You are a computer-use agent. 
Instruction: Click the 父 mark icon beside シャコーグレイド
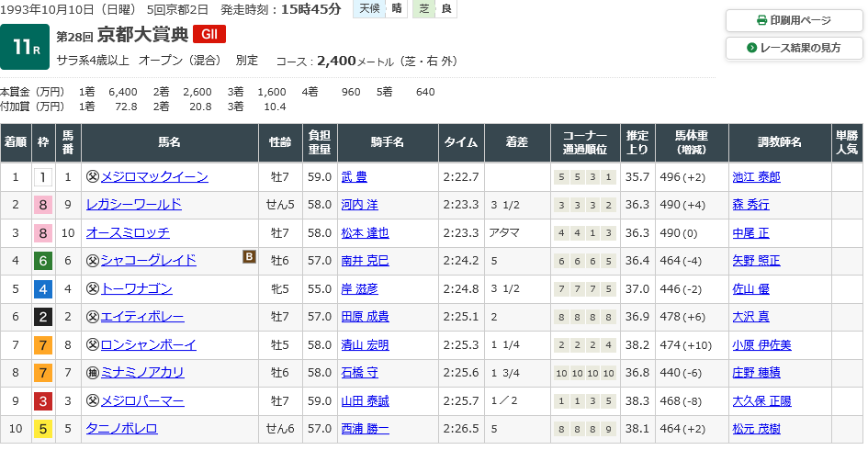point(93,261)
